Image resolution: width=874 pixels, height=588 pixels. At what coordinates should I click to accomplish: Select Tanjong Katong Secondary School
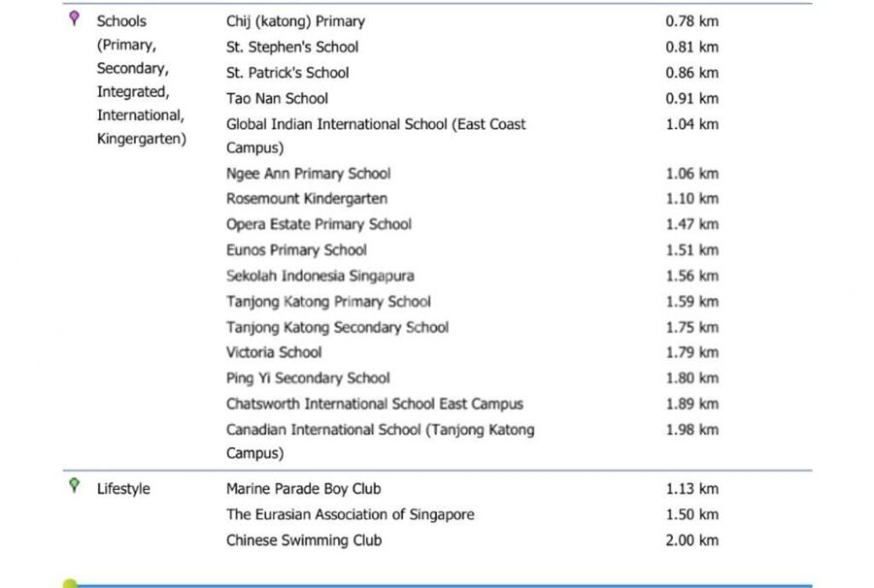pos(337,327)
